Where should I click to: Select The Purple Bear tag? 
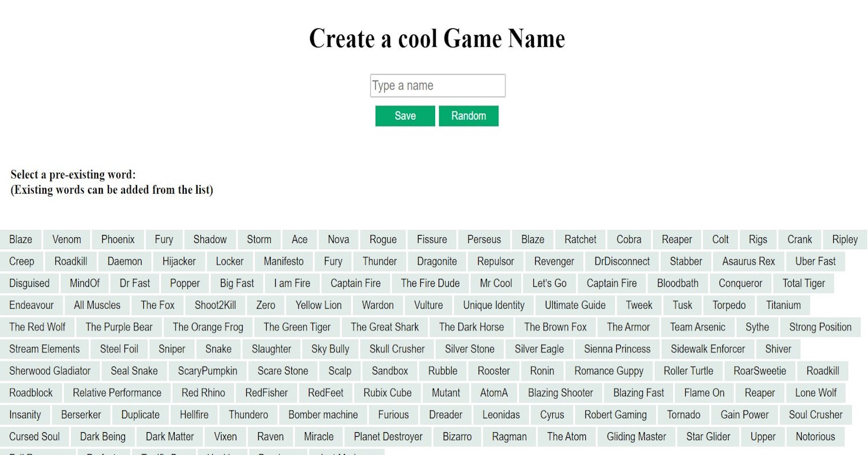tap(119, 327)
